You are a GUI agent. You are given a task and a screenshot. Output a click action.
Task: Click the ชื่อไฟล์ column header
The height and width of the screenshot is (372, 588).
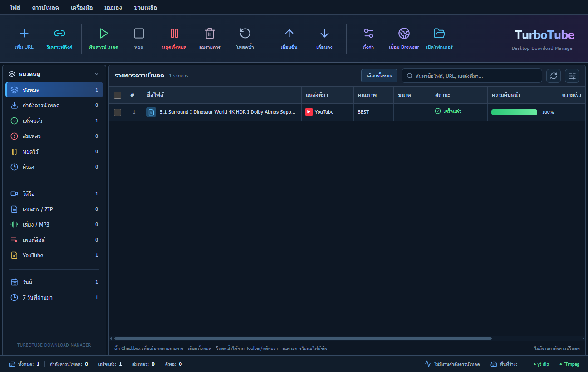[222, 95]
